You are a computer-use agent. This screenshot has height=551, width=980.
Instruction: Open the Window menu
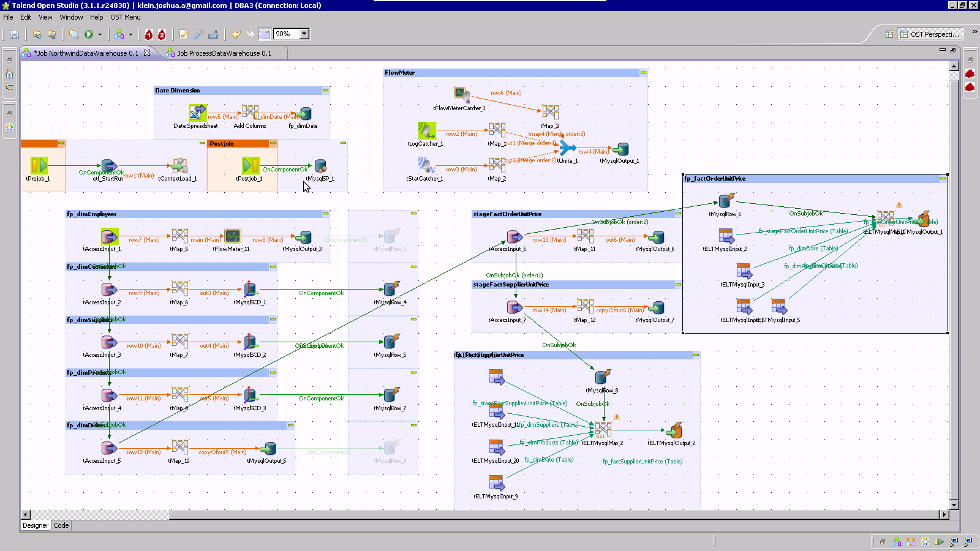pyautogui.click(x=71, y=17)
